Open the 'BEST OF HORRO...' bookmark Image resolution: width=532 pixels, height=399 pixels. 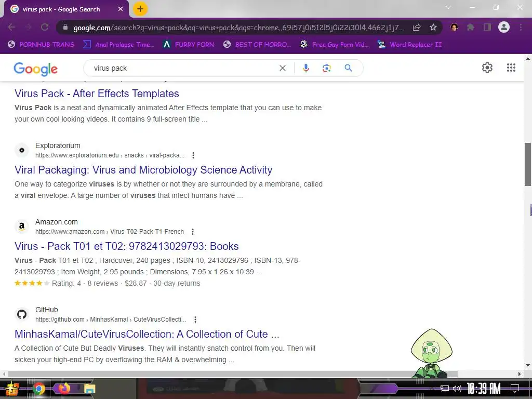257,45
